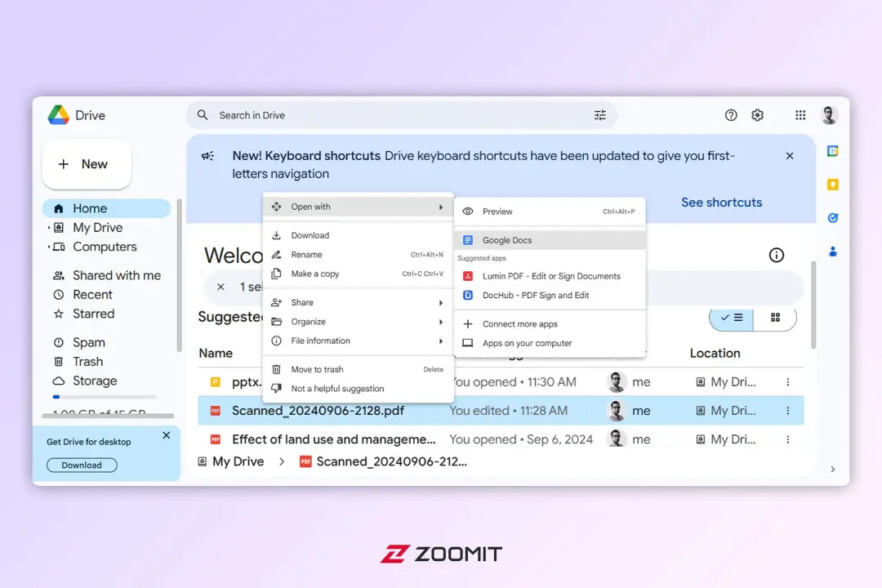Click the Google Docs icon in submenu
The image size is (882, 588).
467,240
